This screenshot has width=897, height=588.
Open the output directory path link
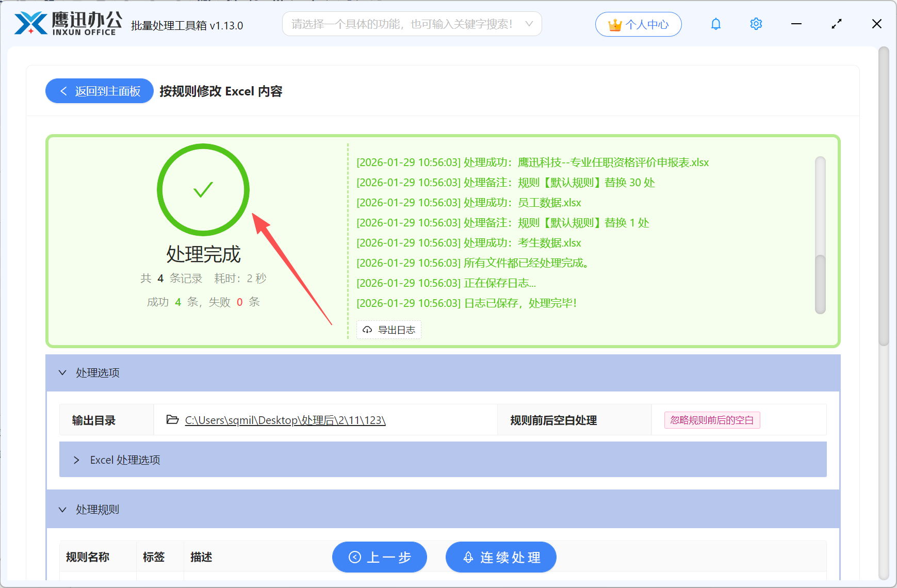click(285, 420)
